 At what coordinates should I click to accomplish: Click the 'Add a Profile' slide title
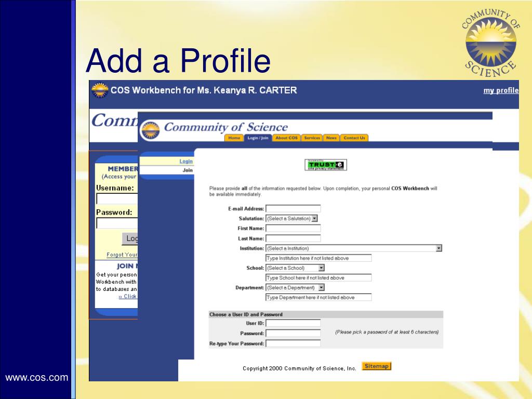(179, 61)
